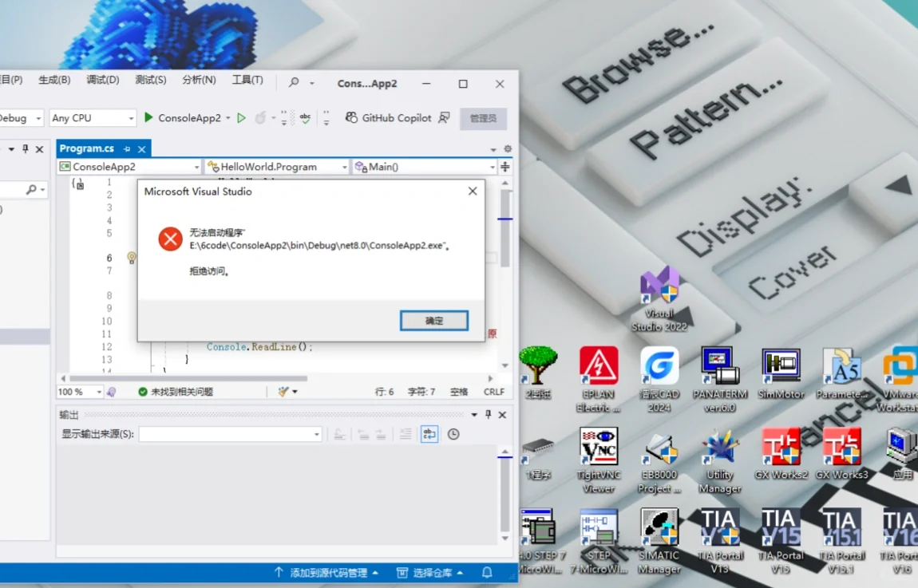The height and width of the screenshot is (588, 918).
Task: Open the GX Works3 desktop icon
Action: (x=842, y=454)
